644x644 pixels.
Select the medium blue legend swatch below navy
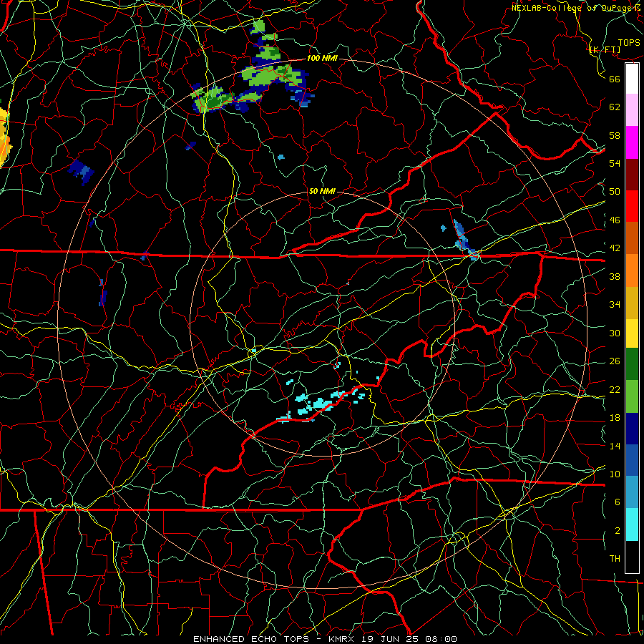[x=632, y=461]
